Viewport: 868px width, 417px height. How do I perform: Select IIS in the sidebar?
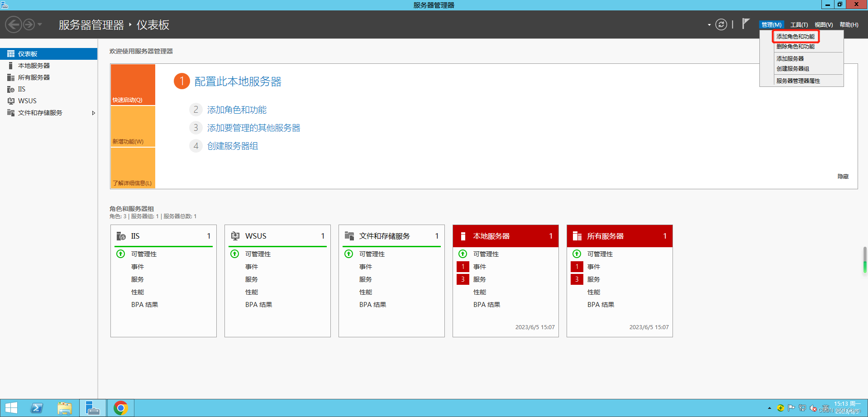pos(48,89)
